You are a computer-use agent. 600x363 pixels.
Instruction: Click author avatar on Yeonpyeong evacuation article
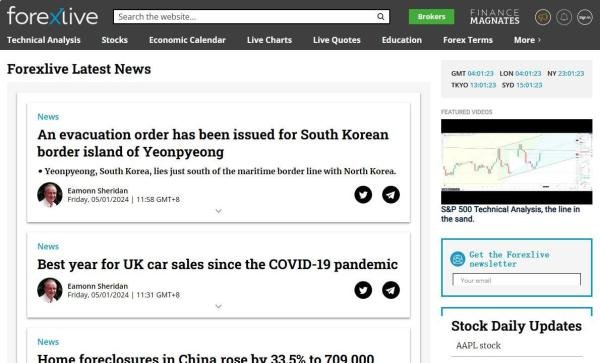tap(50, 195)
